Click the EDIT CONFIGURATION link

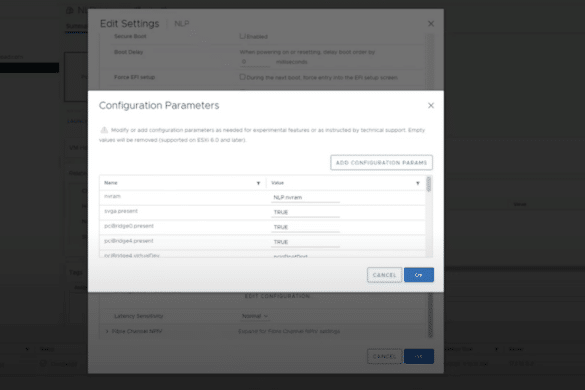point(277,296)
